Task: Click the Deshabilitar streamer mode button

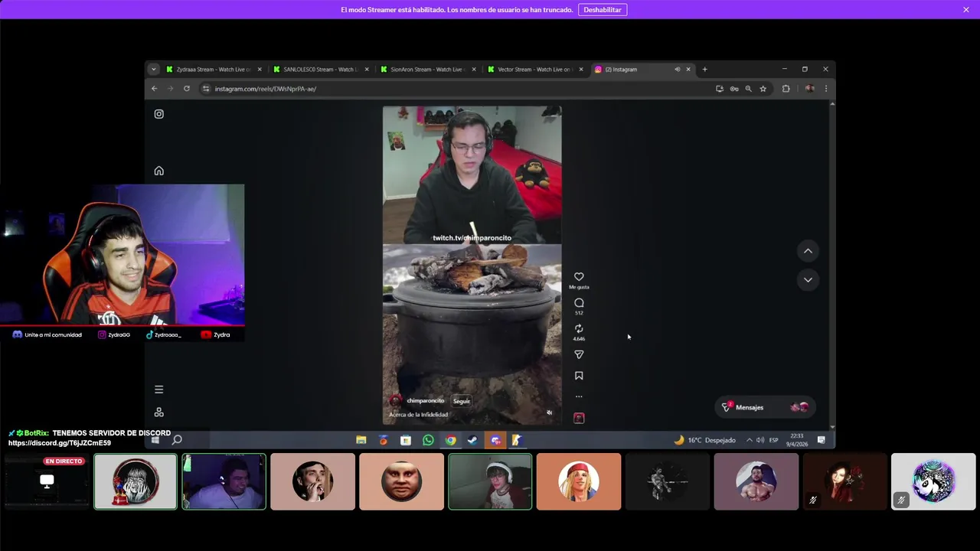Action: coord(603,10)
